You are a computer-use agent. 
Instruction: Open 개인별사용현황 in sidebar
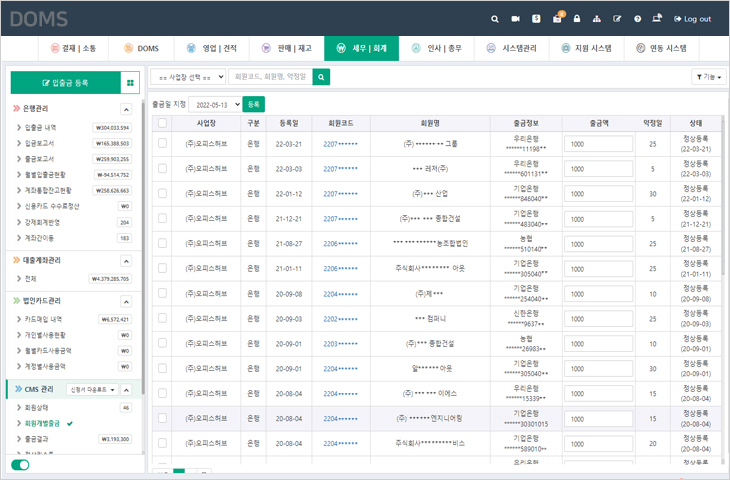coord(45,335)
